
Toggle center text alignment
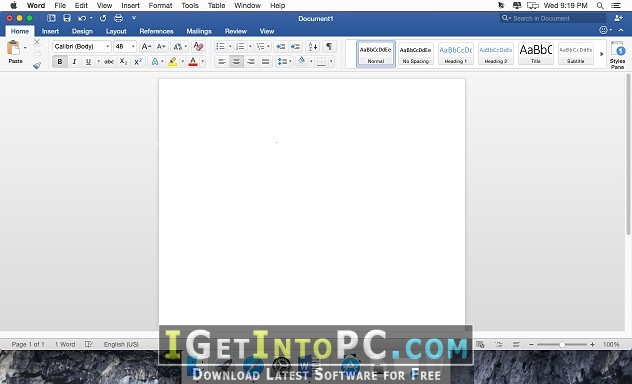236,62
